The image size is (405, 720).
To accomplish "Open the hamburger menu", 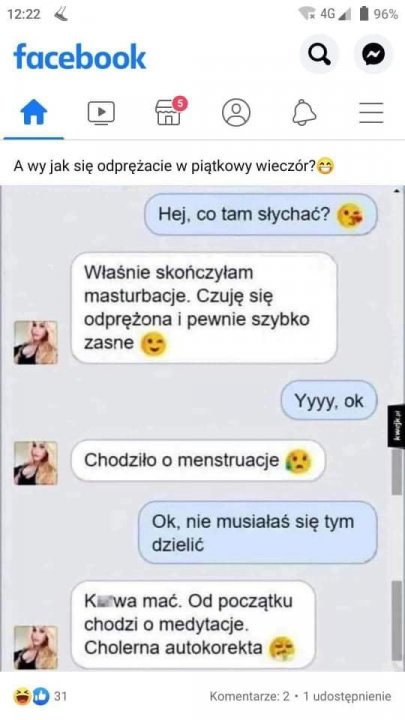I will pyautogui.click(x=371, y=112).
